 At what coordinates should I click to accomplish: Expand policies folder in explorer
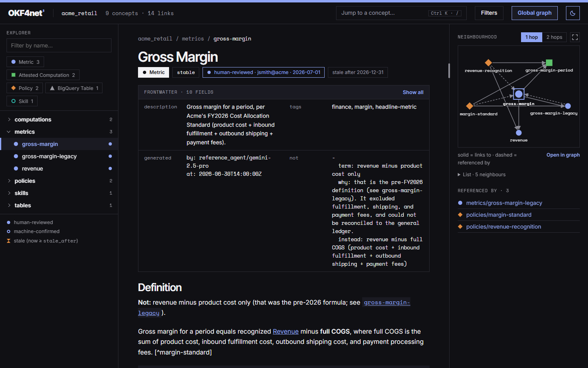(59, 181)
